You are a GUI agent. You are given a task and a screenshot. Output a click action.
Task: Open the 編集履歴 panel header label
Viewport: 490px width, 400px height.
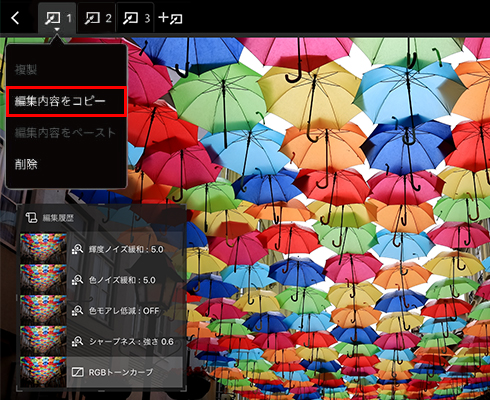[x=58, y=218]
